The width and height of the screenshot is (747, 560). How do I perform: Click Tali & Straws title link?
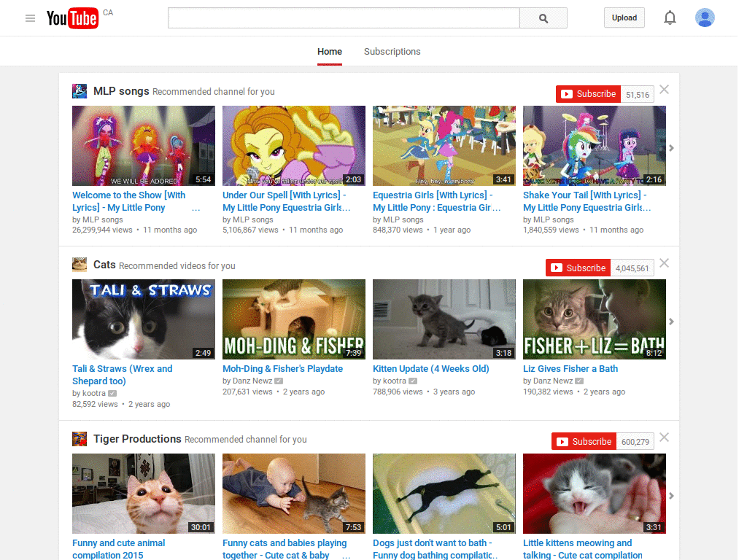point(123,375)
